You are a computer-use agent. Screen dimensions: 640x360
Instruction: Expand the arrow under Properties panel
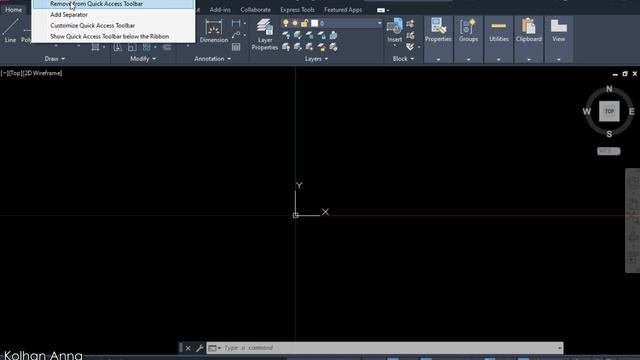click(438, 60)
